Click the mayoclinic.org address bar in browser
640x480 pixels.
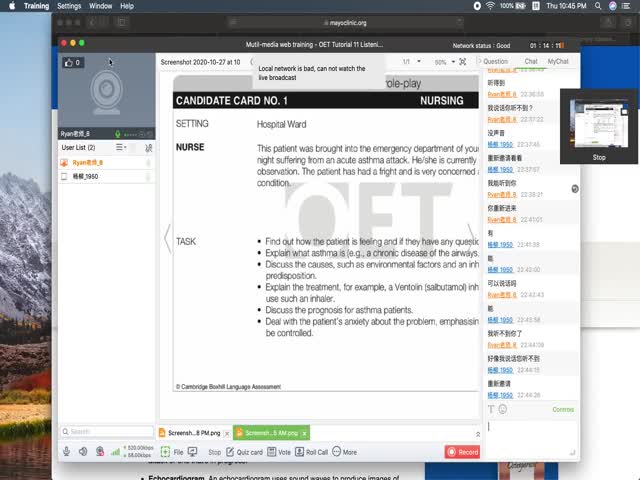[345, 22]
